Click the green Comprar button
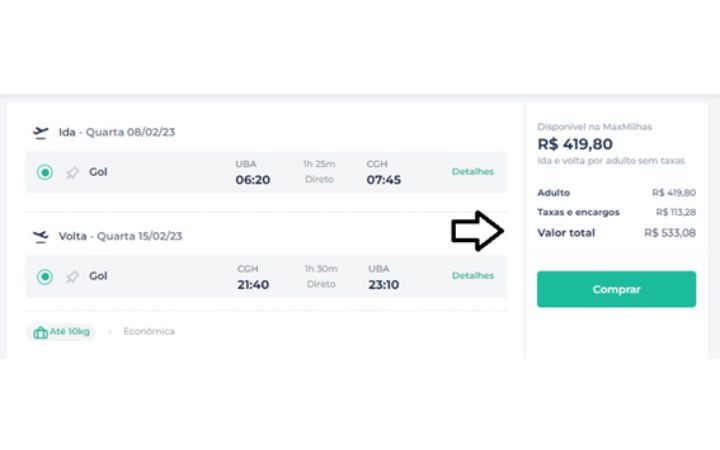 (x=616, y=289)
